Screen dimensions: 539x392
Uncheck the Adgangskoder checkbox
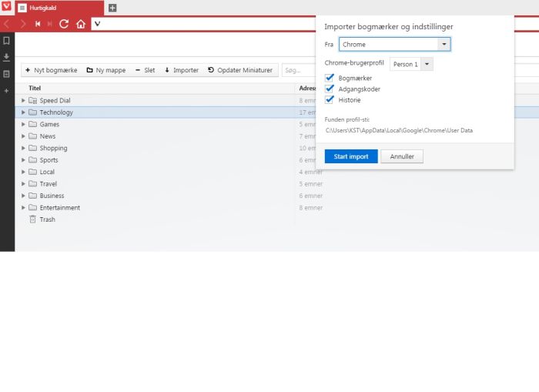tap(330, 89)
